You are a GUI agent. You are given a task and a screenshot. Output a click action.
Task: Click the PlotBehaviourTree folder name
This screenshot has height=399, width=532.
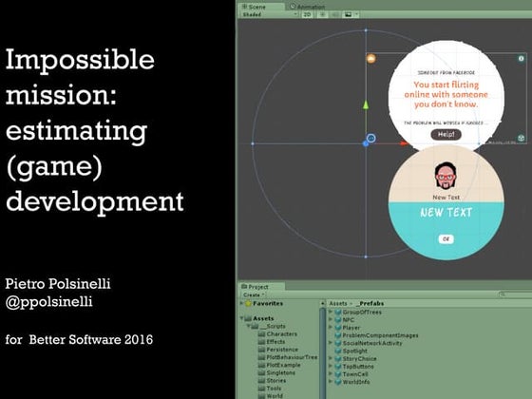click(x=293, y=357)
